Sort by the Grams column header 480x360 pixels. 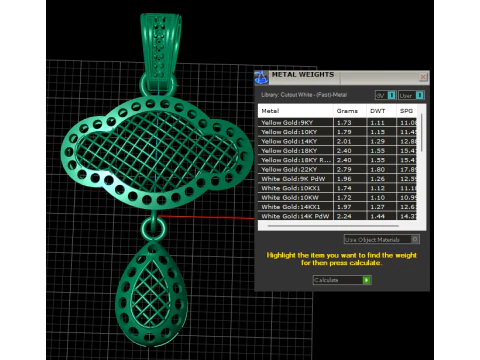point(349,111)
